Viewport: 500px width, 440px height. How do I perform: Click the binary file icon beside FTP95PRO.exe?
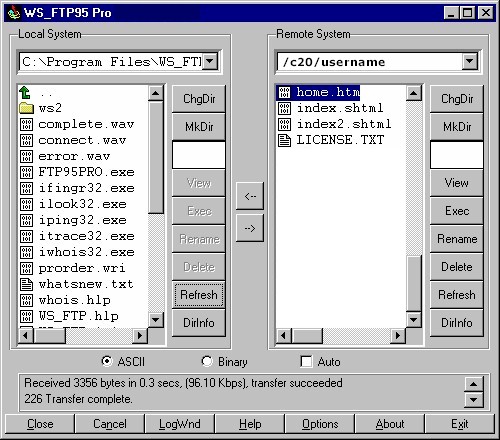(26, 172)
